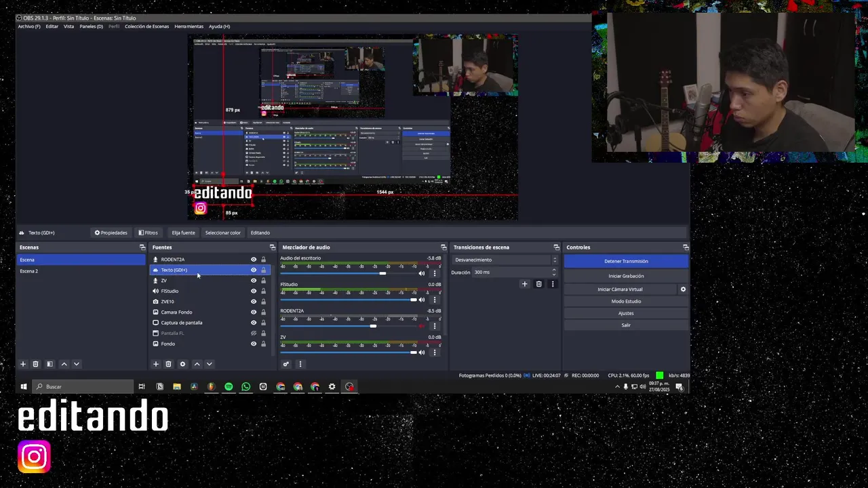The image size is (868, 488).
Task: Add a scene transition with plus icon
Action: pyautogui.click(x=524, y=284)
